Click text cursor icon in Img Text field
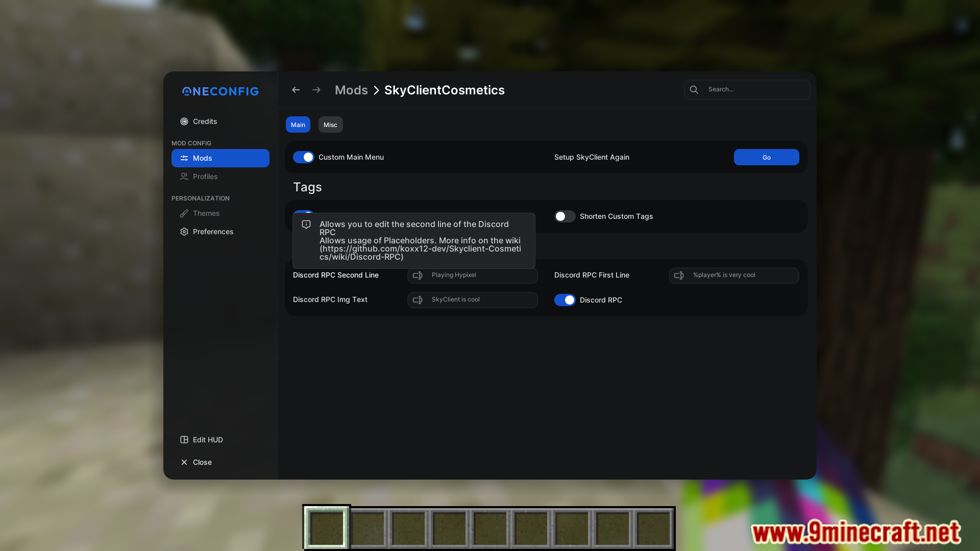 pyautogui.click(x=418, y=300)
